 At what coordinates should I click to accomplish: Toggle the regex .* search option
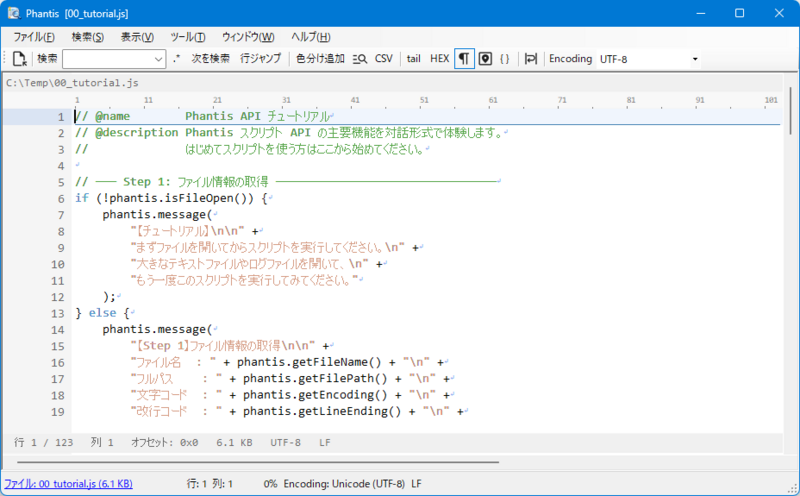click(x=177, y=59)
